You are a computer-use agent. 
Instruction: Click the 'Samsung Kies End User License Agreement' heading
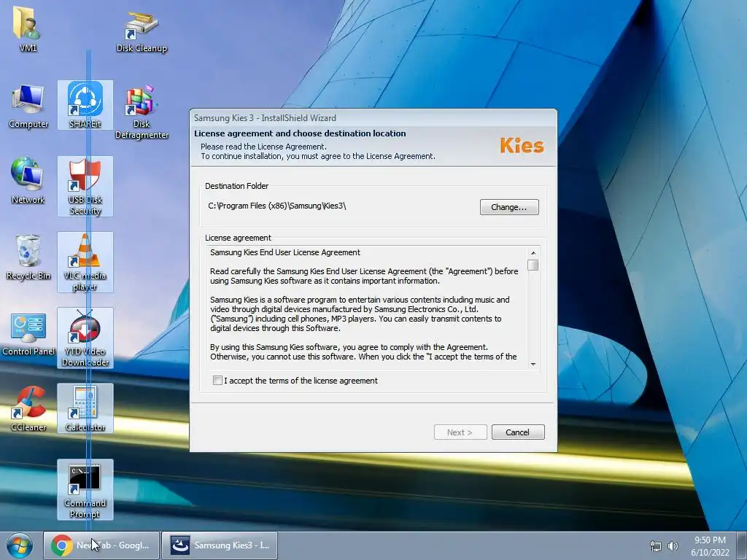click(x=285, y=252)
